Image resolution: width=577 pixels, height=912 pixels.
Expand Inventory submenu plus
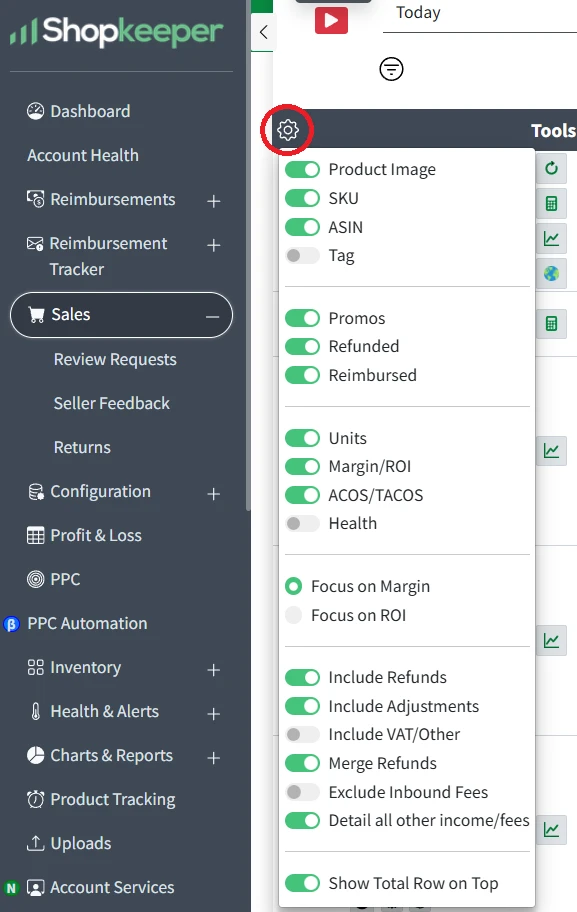click(x=213, y=670)
